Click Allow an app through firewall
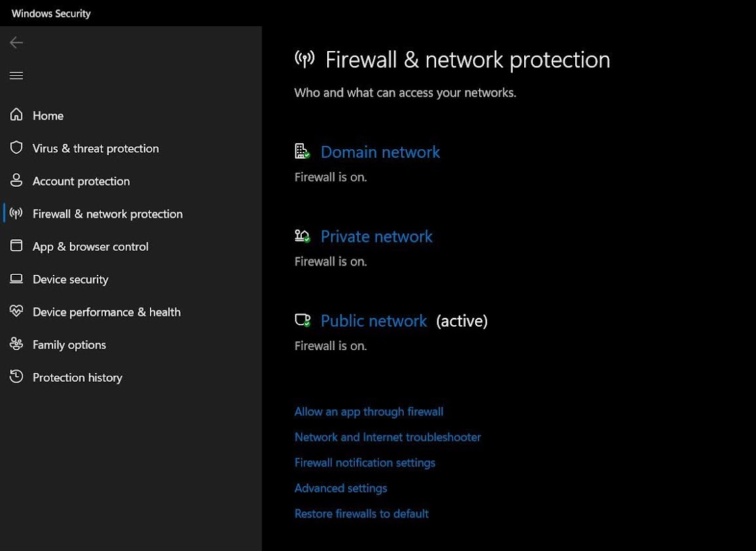The image size is (756, 551). click(369, 411)
